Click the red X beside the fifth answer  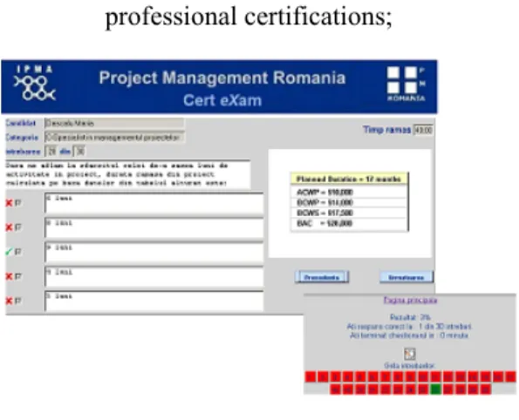(9, 301)
